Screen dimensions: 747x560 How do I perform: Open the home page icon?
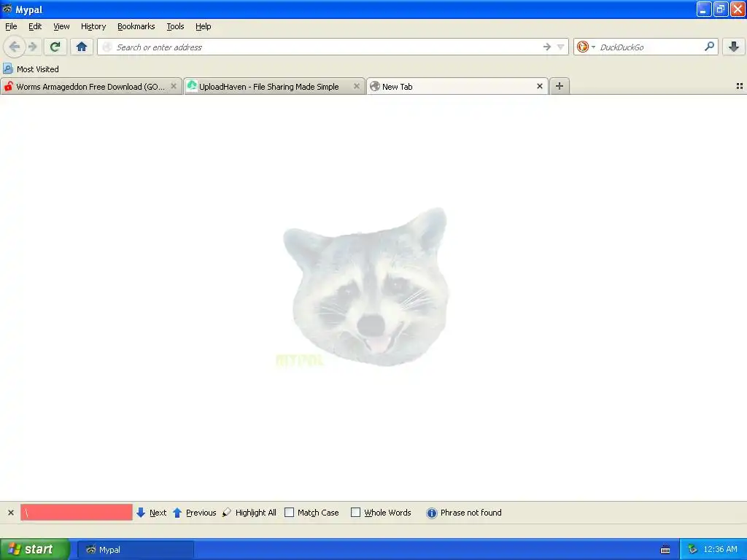tap(82, 47)
